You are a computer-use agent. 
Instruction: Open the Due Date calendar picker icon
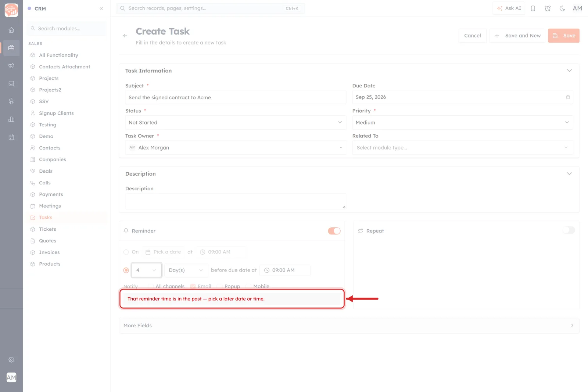coord(568,97)
